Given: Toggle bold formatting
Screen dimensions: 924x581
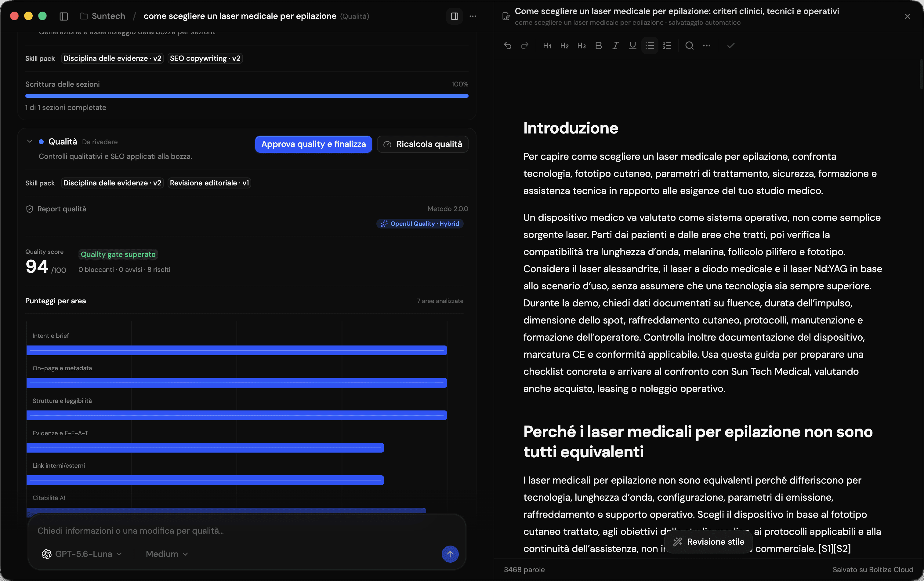Looking at the screenshot, I should tap(598, 46).
